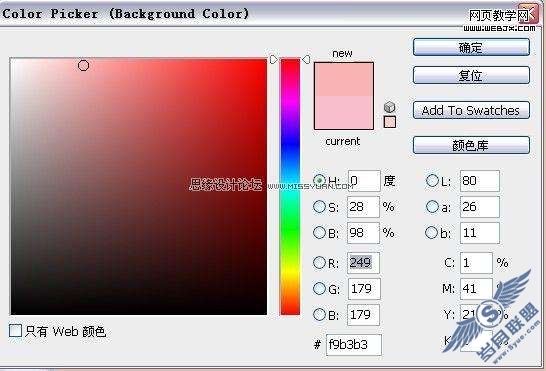Select the Lab b radio button
The width and height of the screenshot is (546, 371).
pyautogui.click(x=432, y=232)
